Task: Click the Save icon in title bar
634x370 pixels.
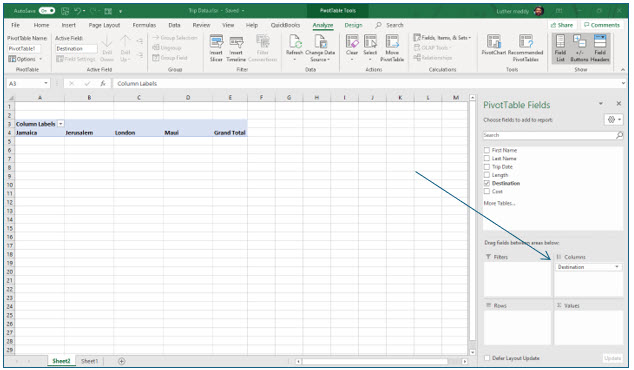Action: tap(65, 11)
